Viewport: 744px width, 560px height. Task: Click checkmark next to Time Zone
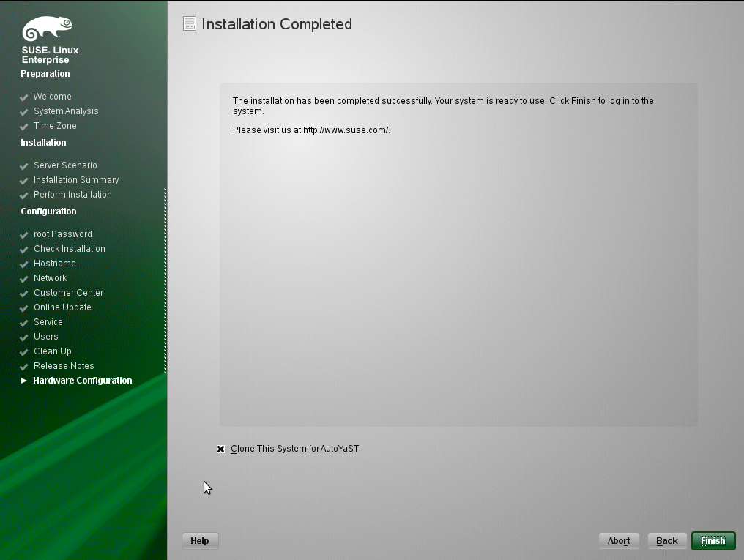(x=23, y=127)
